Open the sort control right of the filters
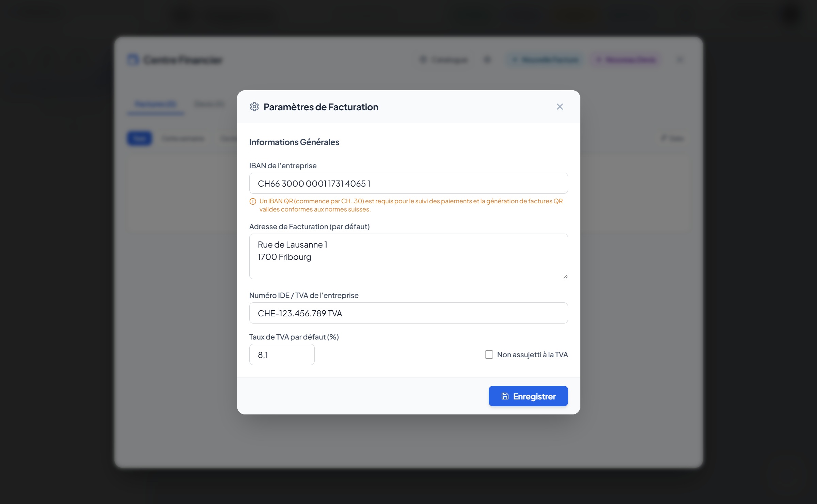817x504 pixels. click(672, 138)
